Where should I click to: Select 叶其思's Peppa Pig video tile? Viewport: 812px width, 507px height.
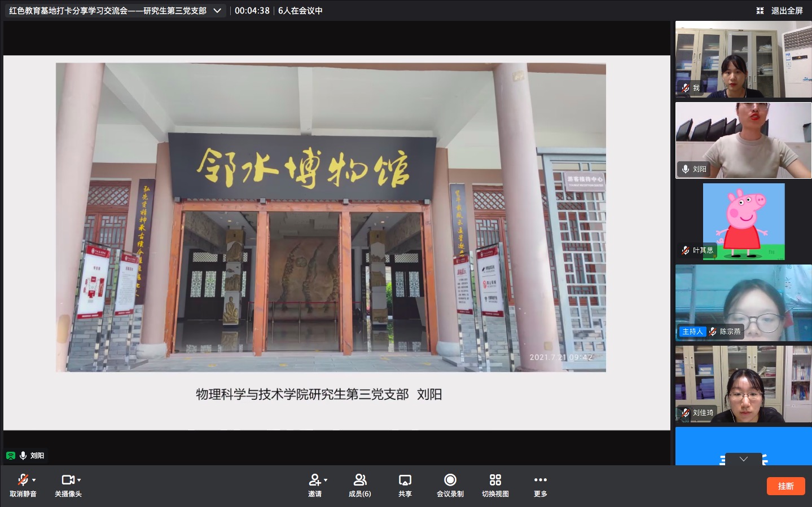coord(743,221)
